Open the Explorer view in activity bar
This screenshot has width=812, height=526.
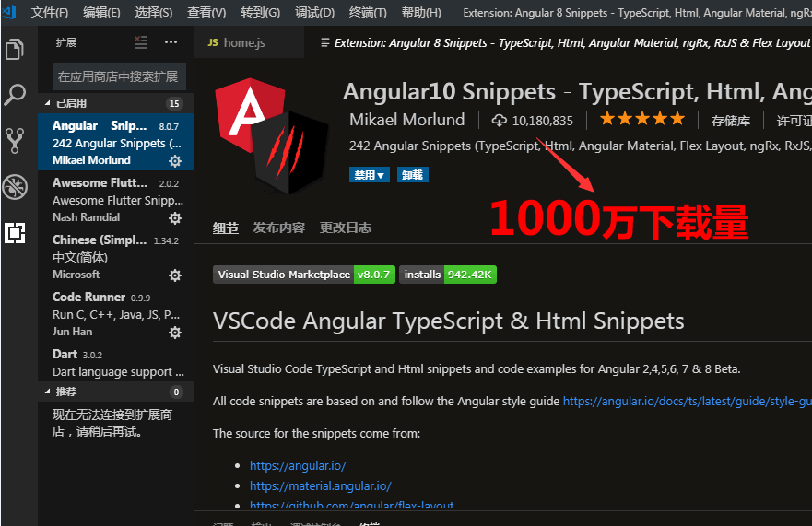[x=15, y=50]
